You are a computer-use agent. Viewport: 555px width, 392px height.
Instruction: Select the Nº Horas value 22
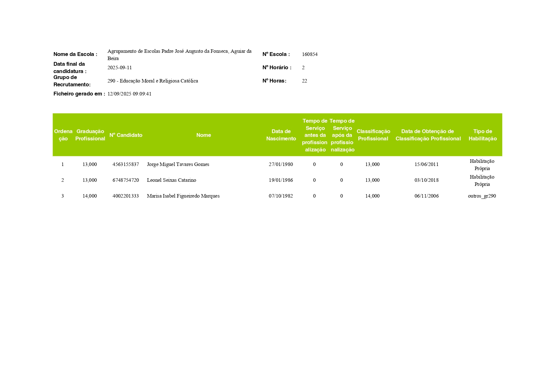point(305,81)
